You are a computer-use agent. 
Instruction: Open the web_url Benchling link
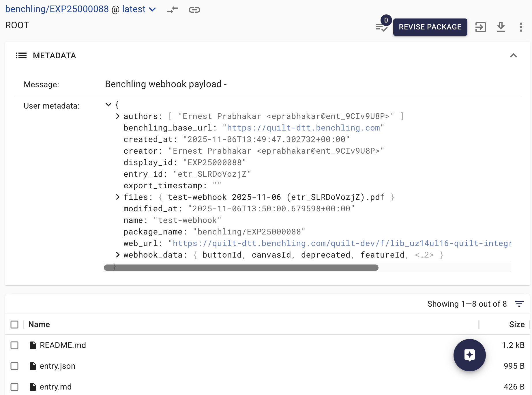click(342, 243)
